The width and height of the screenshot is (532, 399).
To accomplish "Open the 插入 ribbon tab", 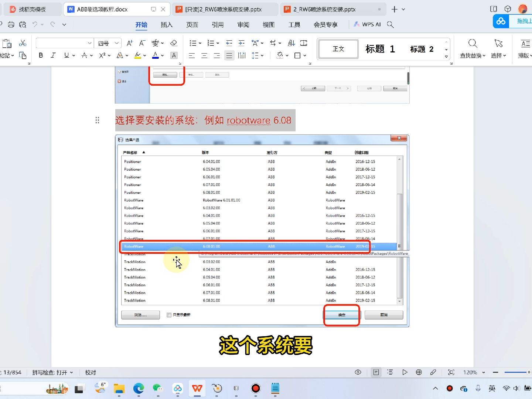I will pyautogui.click(x=167, y=25).
